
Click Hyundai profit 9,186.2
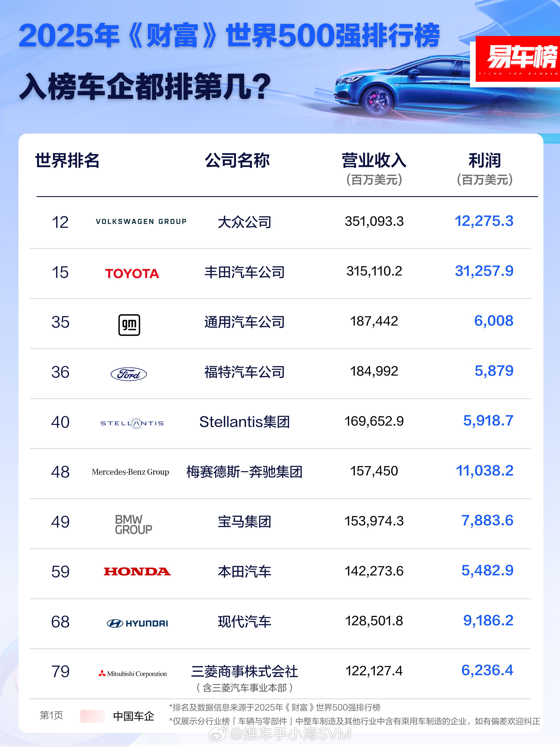(488, 620)
